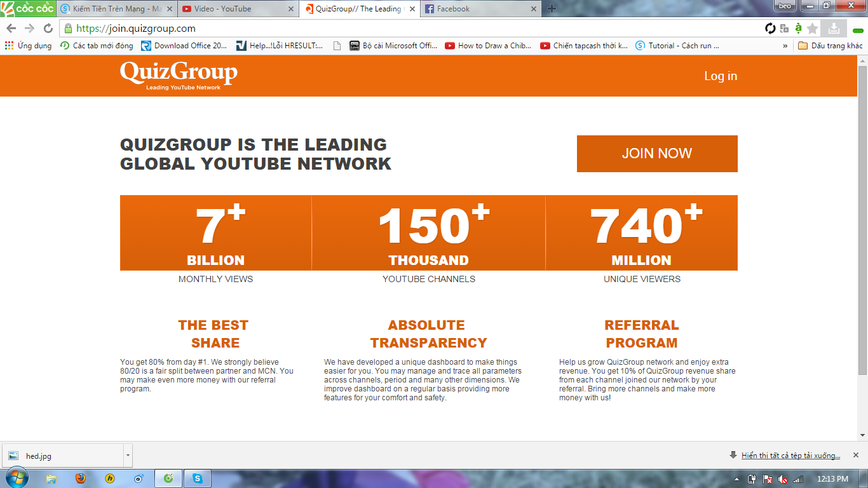Open the downloaded hed.jpg file
Viewport: 868px width, 488px height.
tap(62, 456)
